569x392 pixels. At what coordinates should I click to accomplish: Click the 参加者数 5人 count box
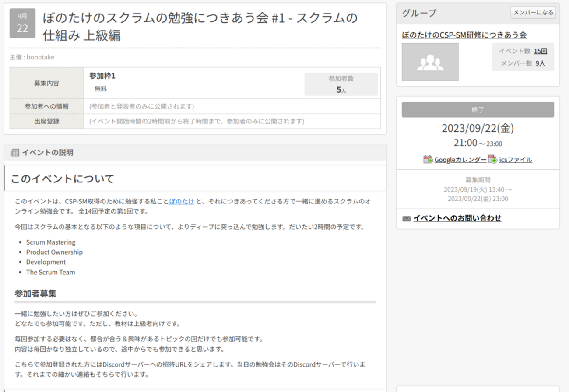(x=341, y=84)
